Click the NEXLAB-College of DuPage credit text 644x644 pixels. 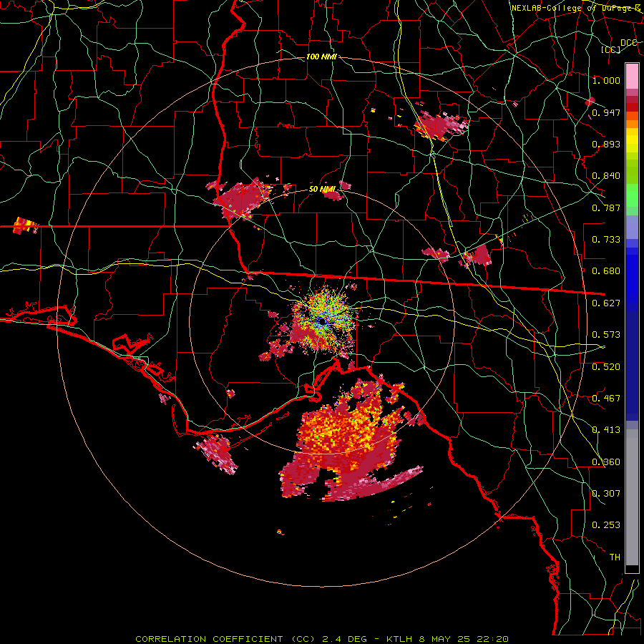(576, 8)
